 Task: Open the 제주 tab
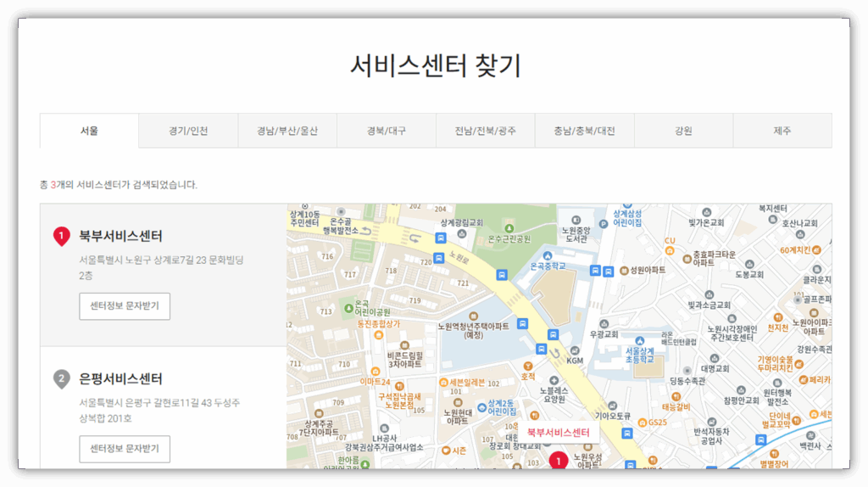point(782,131)
